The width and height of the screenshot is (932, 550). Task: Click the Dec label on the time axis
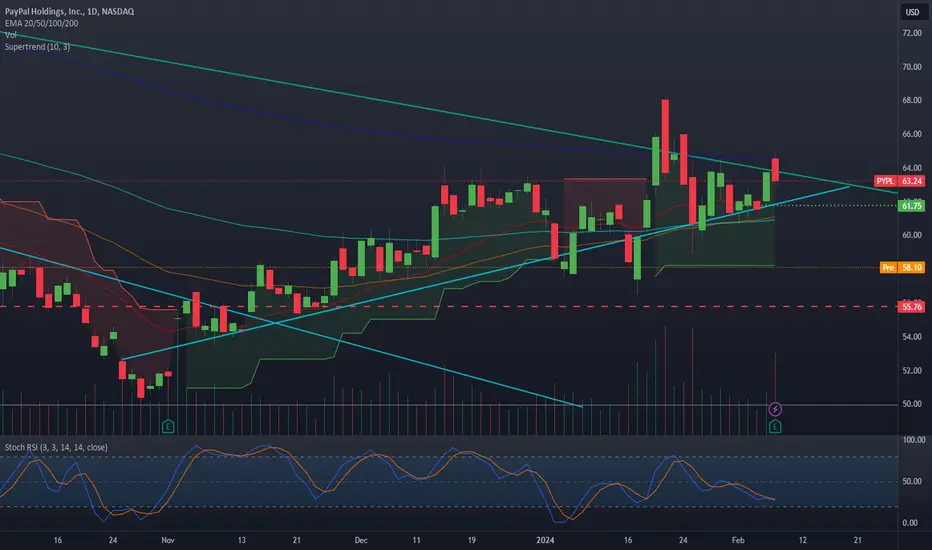[x=361, y=540]
